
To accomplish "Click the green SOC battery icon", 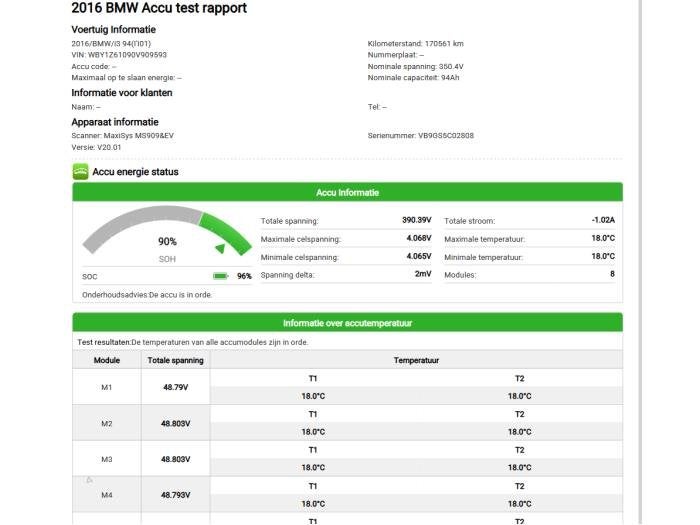I will 221,276.
